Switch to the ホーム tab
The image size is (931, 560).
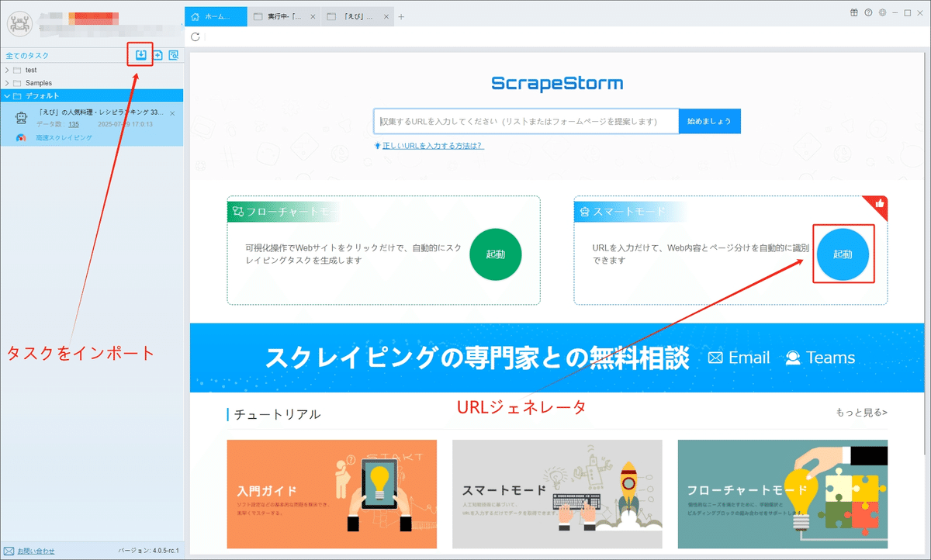pyautogui.click(x=216, y=16)
